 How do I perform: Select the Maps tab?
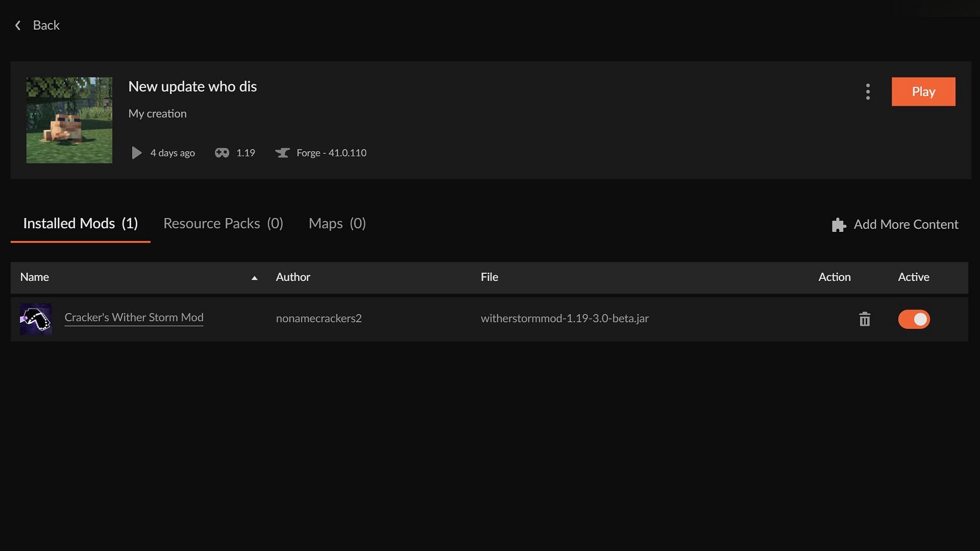coord(337,224)
